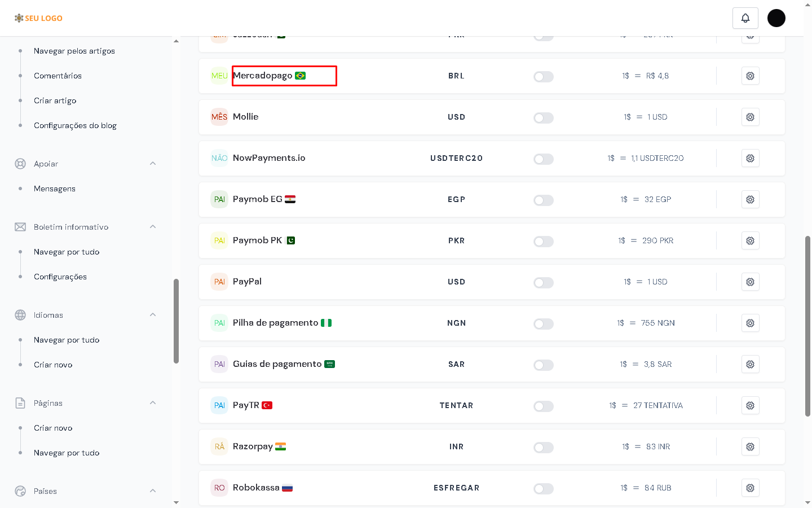Click the Robokassa settings gear
This screenshot has height=508, width=812.
(750, 488)
